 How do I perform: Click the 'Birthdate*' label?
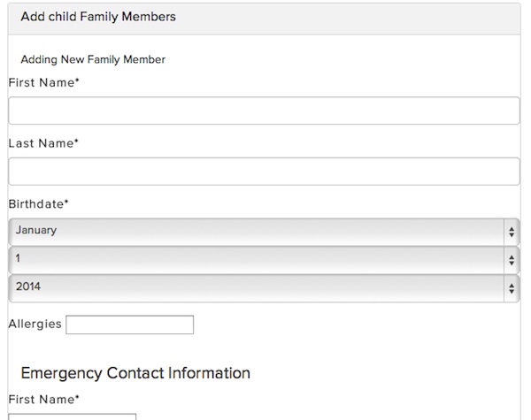[x=38, y=203]
